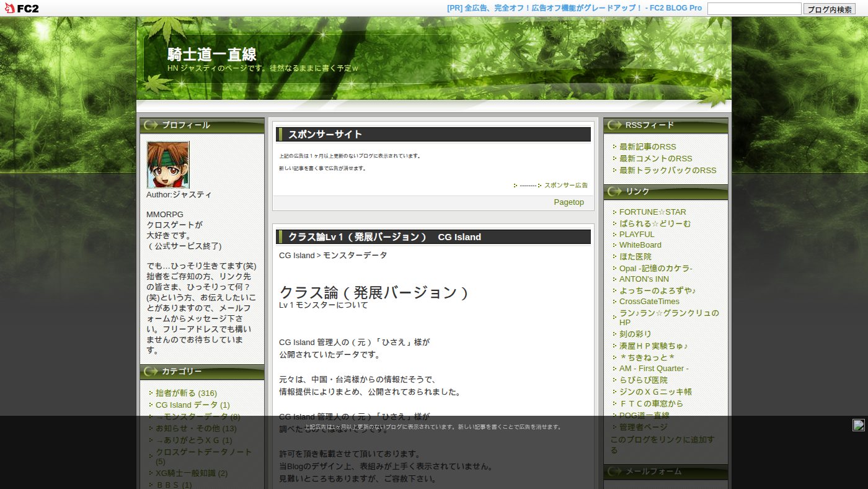Click the author profile avatar image
Screen dimensions: 868x489
click(168, 164)
